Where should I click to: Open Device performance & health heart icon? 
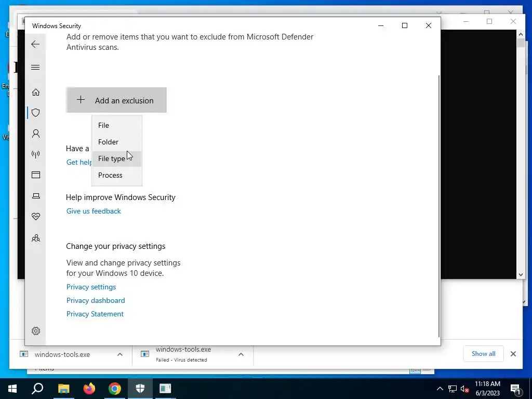coord(36,217)
